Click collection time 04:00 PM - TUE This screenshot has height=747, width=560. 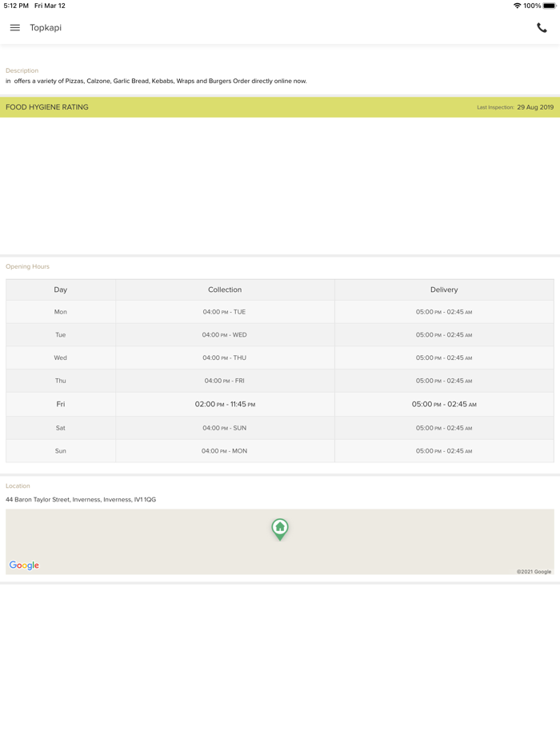225,312
